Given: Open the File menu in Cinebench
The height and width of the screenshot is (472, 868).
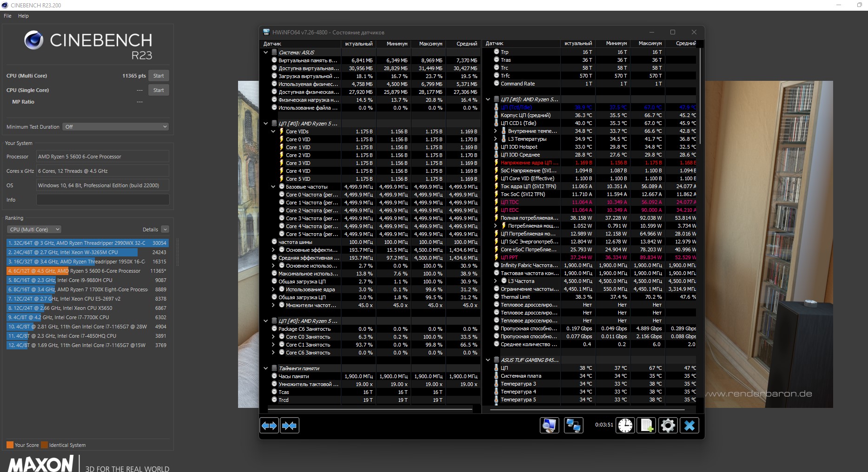Looking at the screenshot, I should pyautogui.click(x=7, y=16).
